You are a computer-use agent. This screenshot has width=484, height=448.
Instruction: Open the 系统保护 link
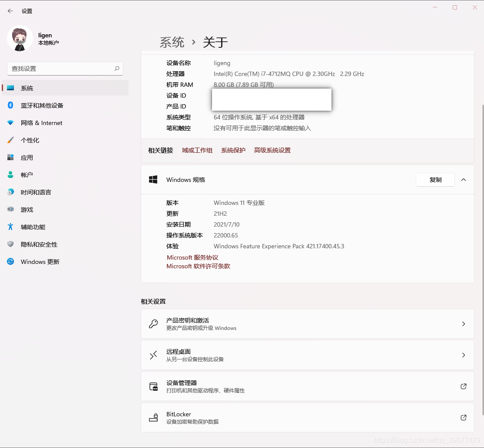point(233,150)
